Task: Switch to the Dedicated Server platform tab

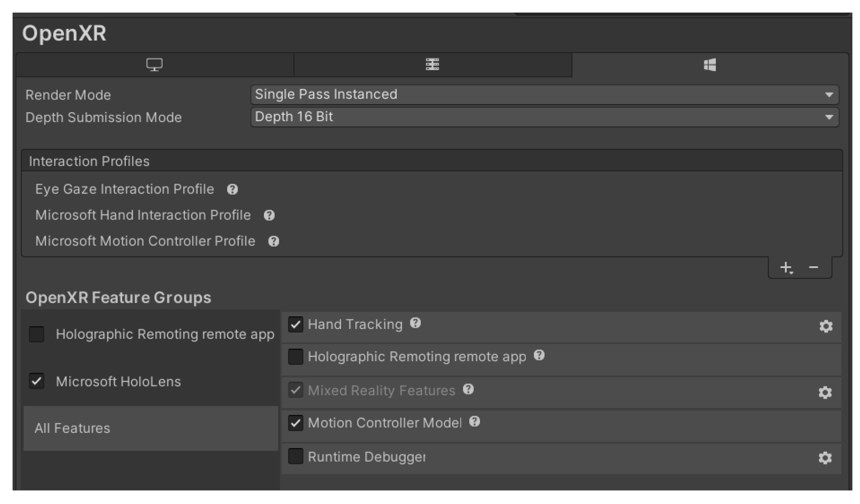Action: pos(432,65)
